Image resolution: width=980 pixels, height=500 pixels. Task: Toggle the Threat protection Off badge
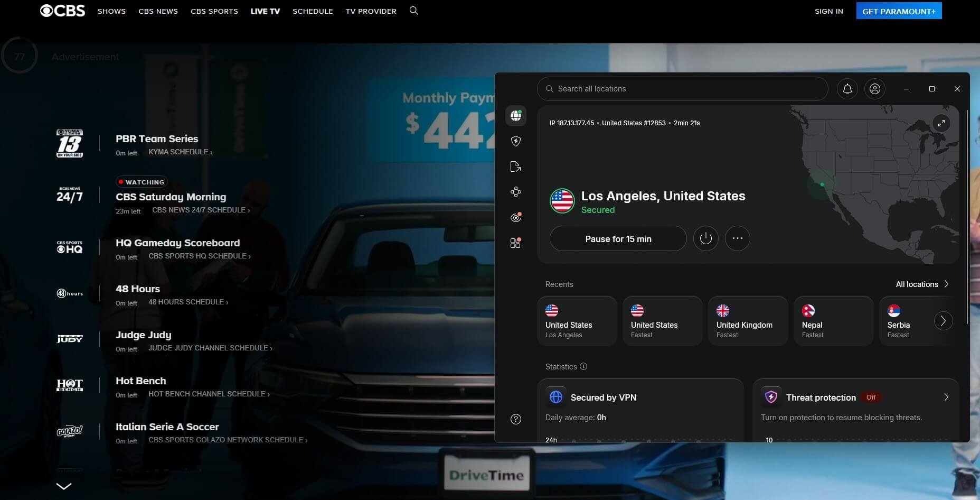click(x=871, y=397)
